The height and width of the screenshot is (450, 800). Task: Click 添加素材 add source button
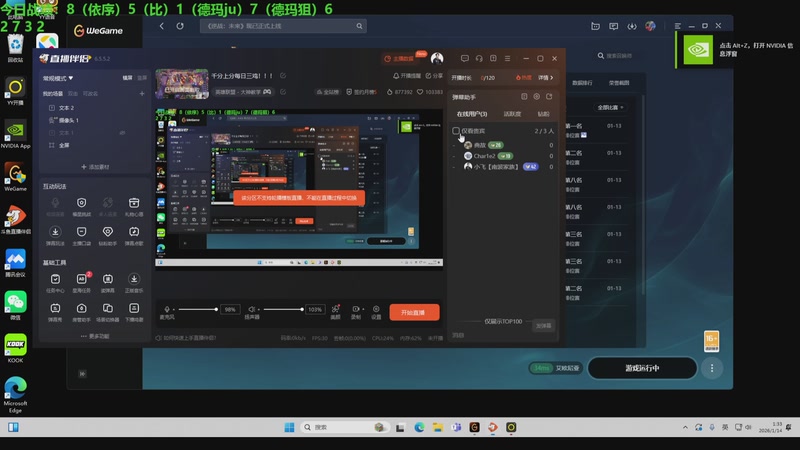pyautogui.click(x=95, y=167)
